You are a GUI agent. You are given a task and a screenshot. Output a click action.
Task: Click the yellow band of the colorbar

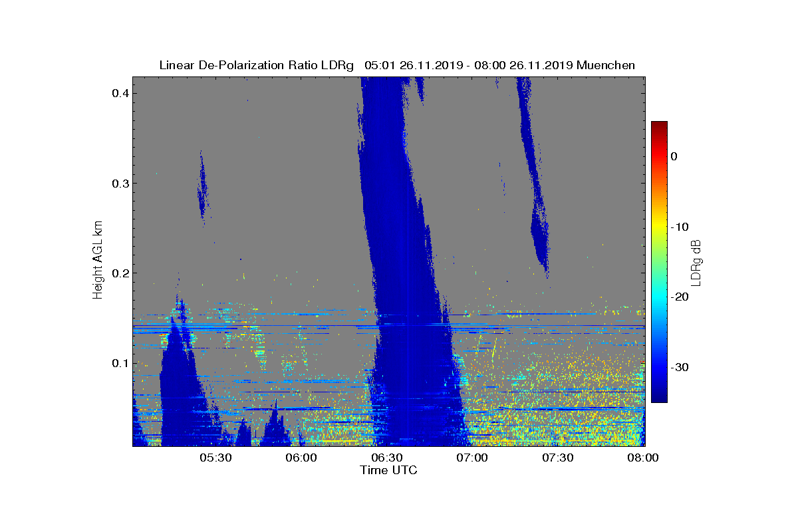[659, 228]
